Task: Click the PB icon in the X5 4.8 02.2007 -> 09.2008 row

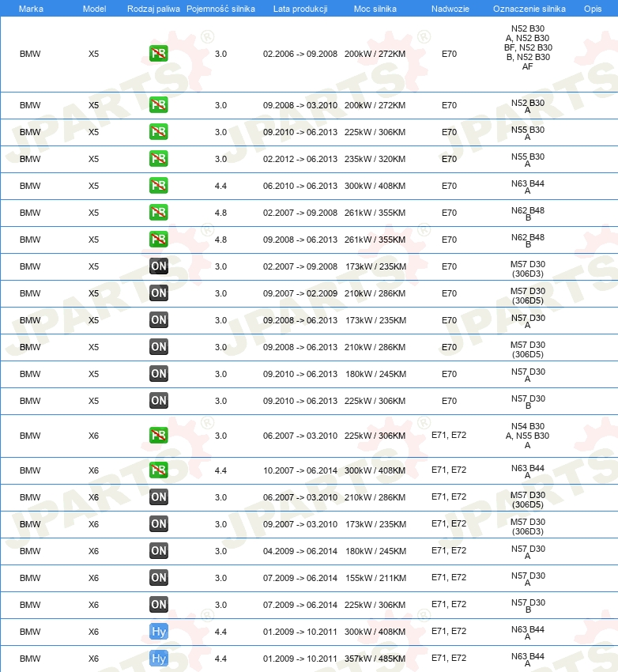Action: pyautogui.click(x=159, y=212)
